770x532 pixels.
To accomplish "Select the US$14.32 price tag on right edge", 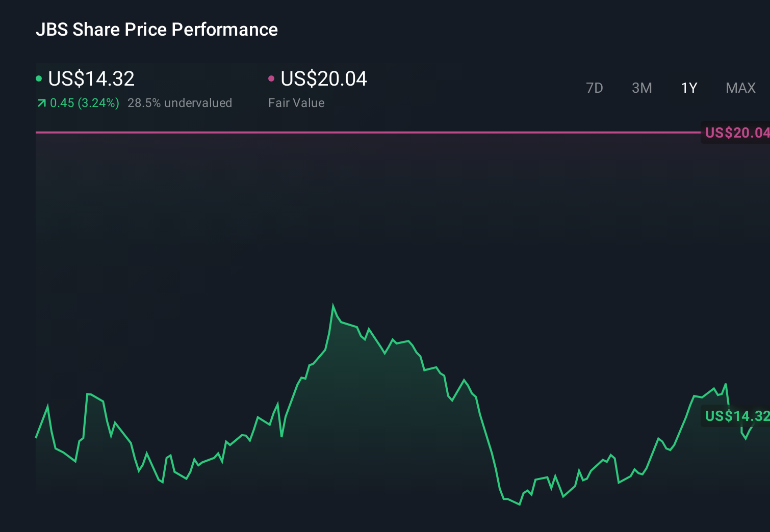I will pyautogui.click(x=736, y=416).
